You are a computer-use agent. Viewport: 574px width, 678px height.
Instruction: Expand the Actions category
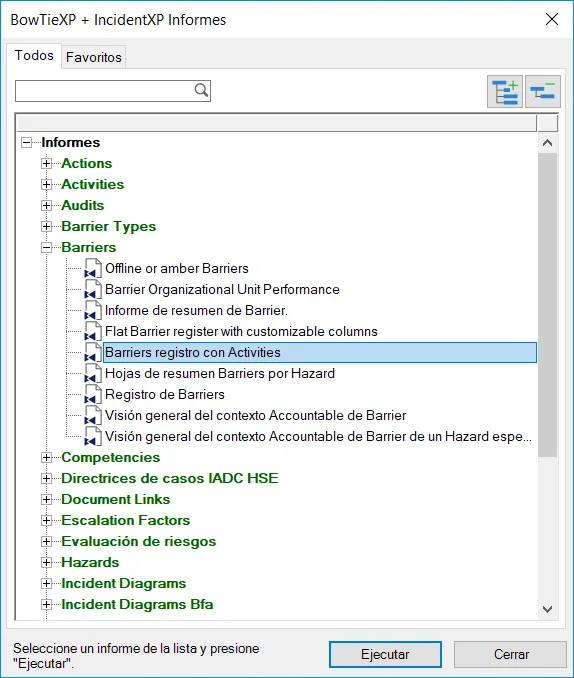pos(46,163)
